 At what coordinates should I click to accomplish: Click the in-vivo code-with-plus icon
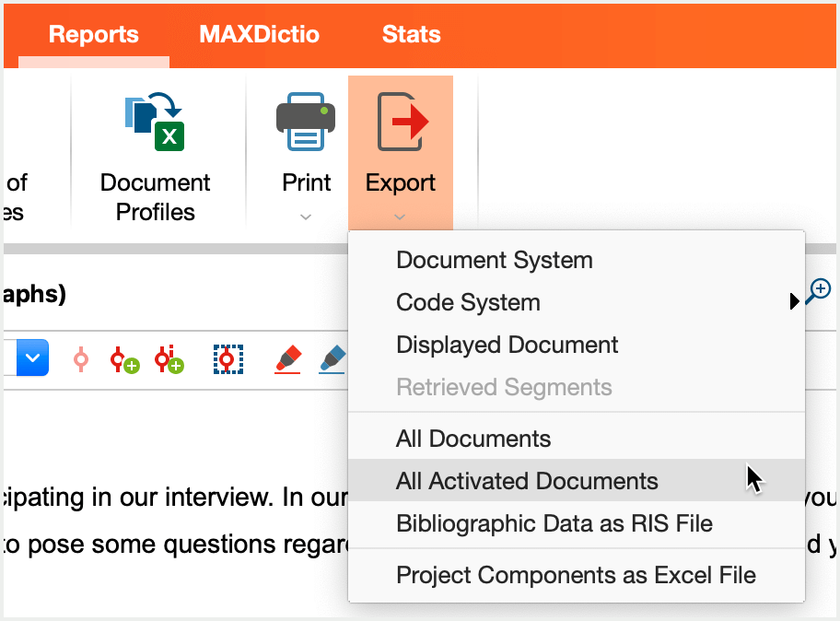(169, 359)
